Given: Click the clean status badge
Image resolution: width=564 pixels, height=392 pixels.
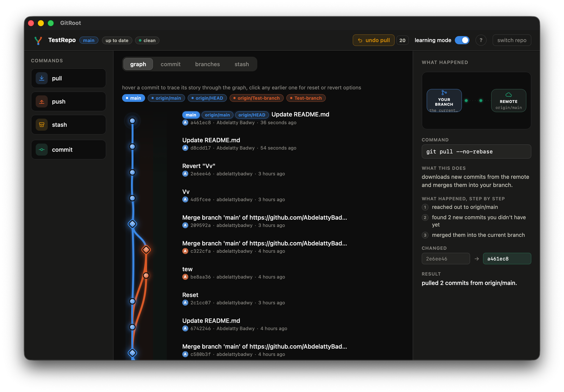Looking at the screenshot, I should tap(147, 41).
